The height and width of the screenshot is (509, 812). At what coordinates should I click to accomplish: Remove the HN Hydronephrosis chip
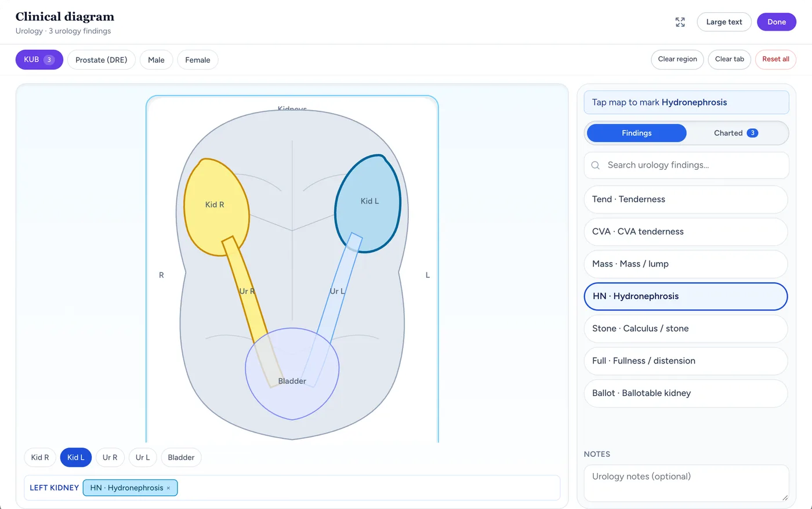tap(168, 488)
